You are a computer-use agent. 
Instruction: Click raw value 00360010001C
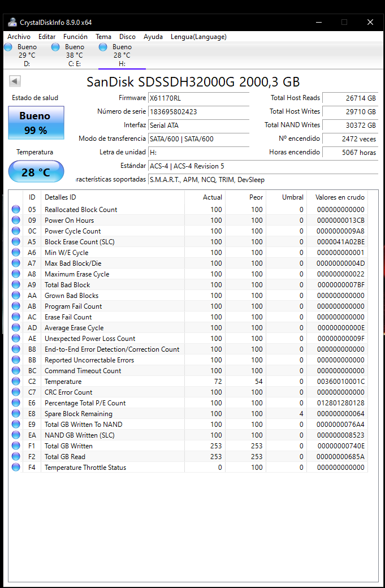(340, 382)
